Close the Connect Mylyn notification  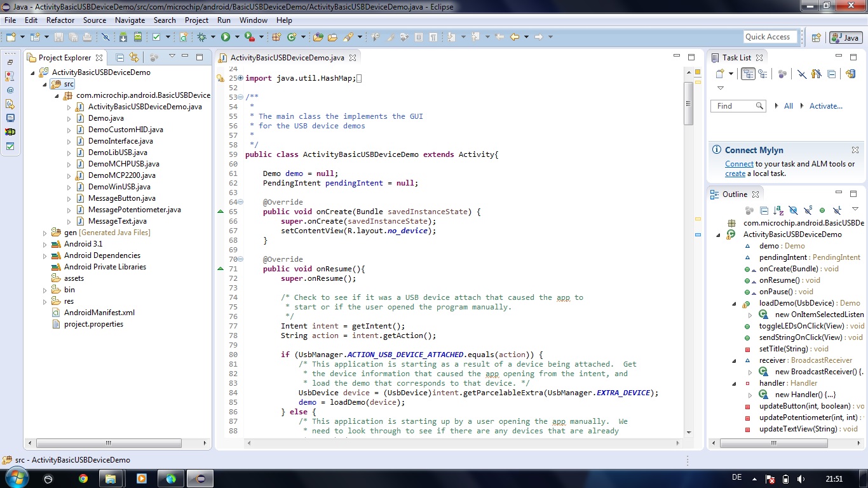(855, 150)
